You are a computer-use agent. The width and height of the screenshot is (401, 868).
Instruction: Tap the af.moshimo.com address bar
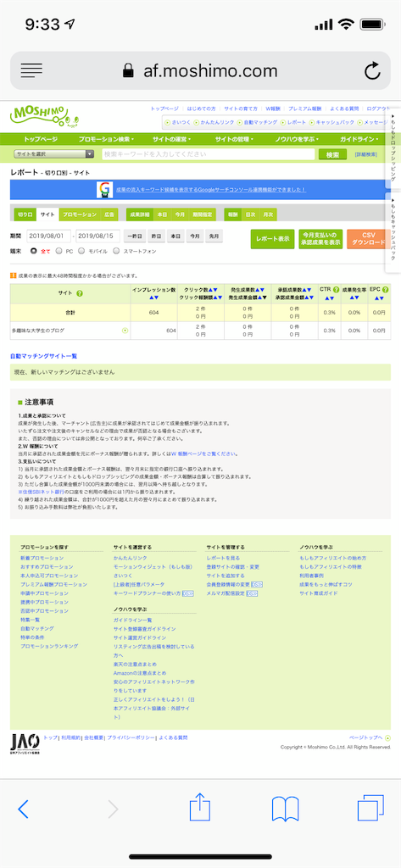200,70
